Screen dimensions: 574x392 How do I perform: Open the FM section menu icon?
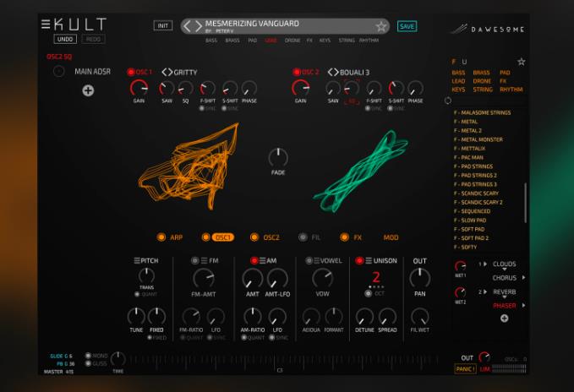[204, 260]
